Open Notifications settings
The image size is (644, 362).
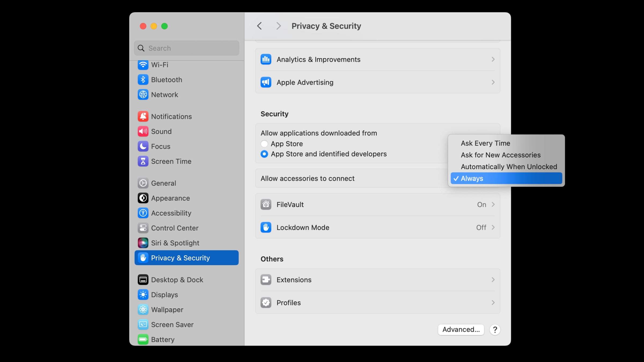point(171,116)
